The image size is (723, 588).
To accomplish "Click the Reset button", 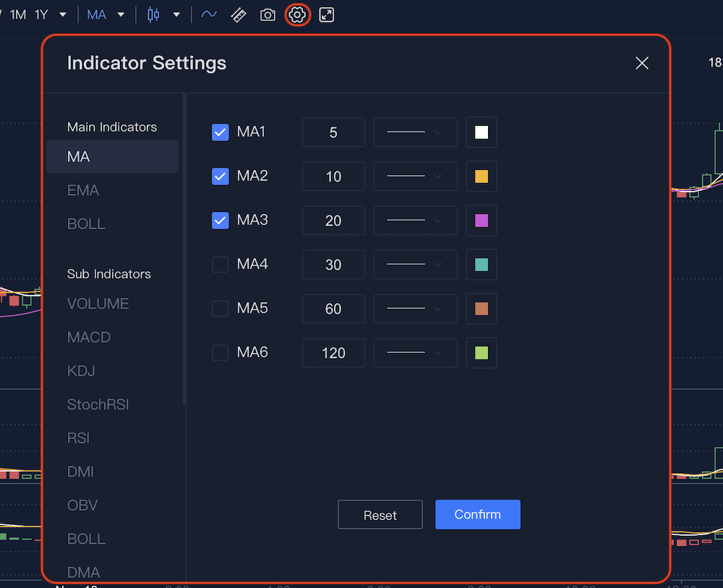I will point(380,515).
